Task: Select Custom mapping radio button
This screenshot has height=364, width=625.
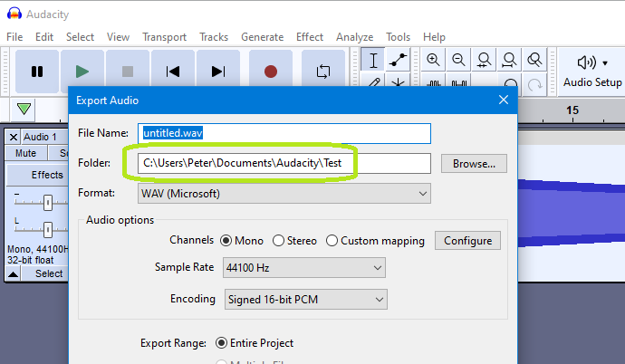Action: point(332,240)
